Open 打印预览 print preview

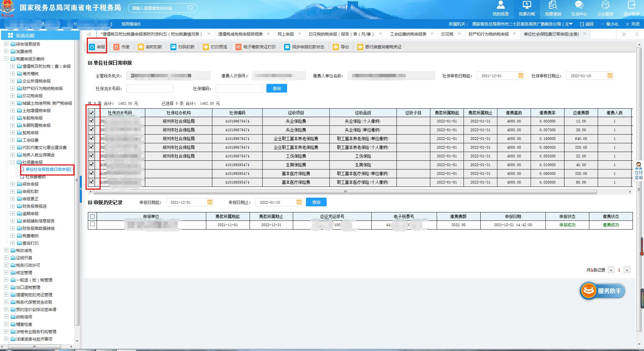206,47
